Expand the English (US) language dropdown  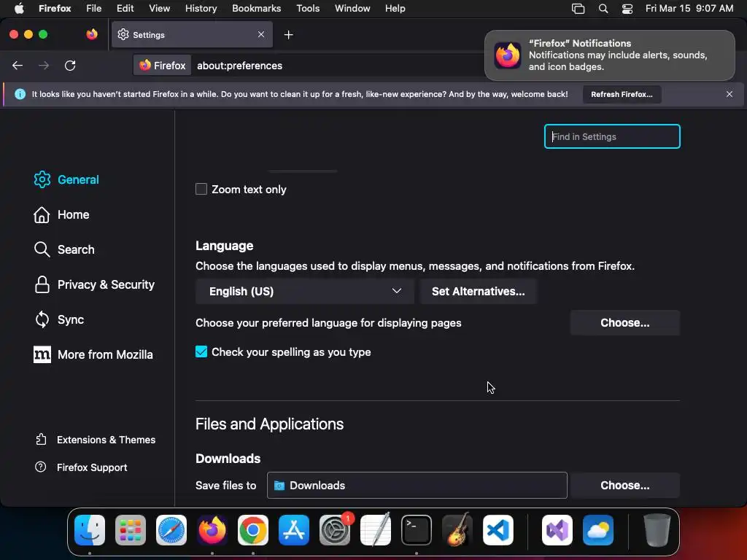point(304,291)
